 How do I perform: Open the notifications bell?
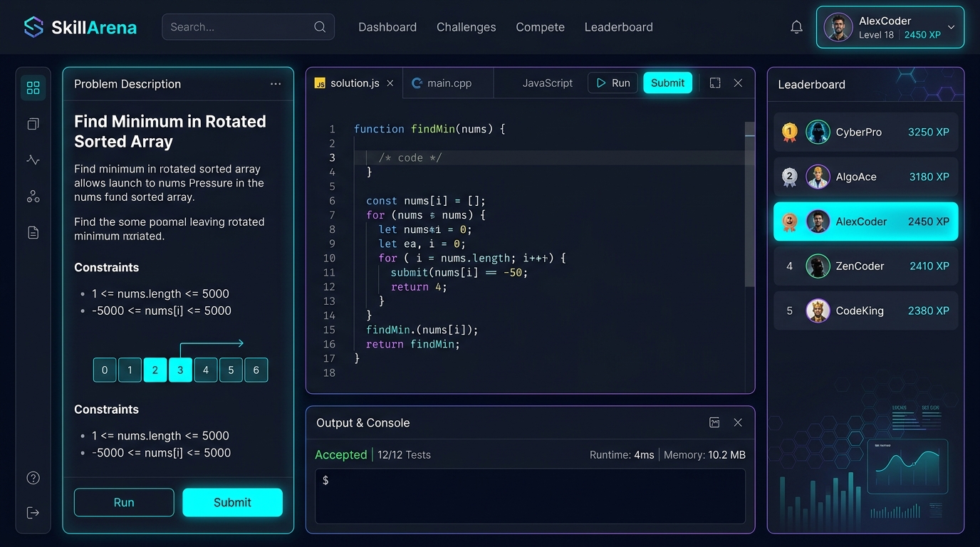(x=797, y=27)
